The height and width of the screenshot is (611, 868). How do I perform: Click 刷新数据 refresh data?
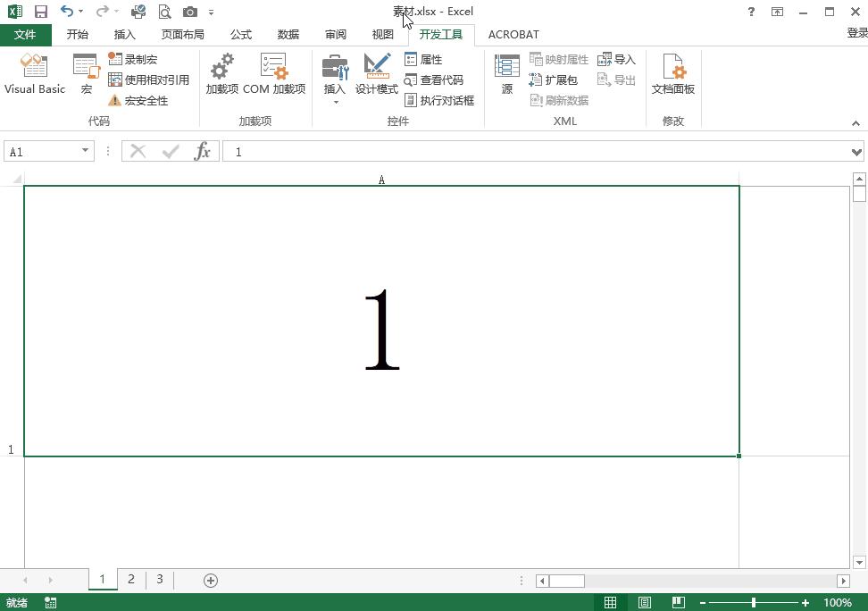click(559, 100)
